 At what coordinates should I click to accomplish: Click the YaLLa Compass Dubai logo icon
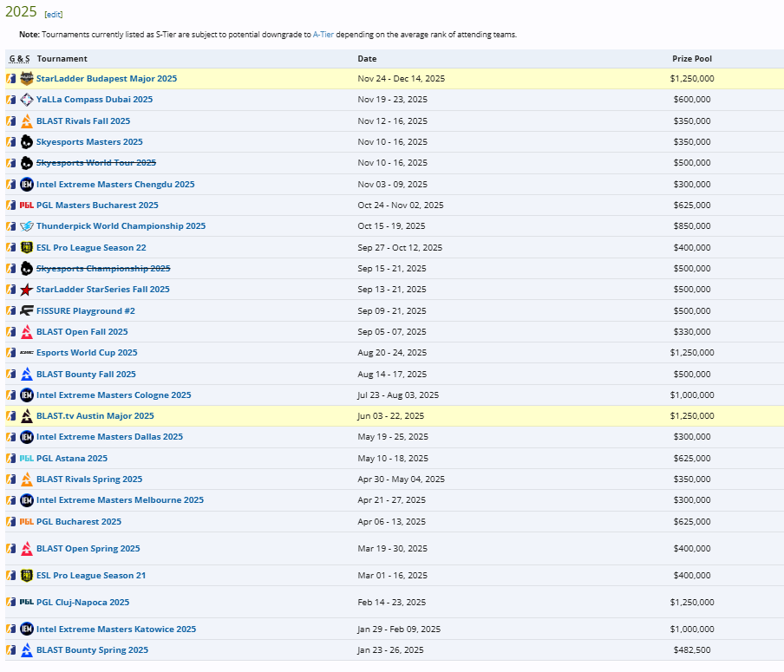point(27,100)
